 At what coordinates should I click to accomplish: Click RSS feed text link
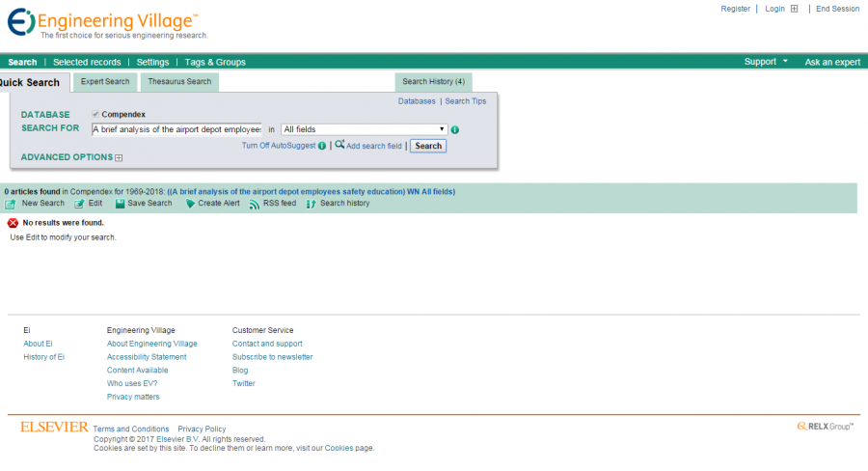click(280, 204)
